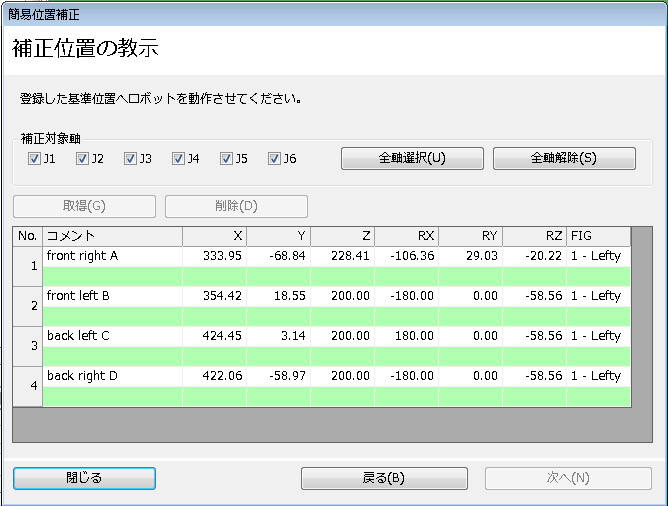The height and width of the screenshot is (506, 668).
Task: Toggle the J5 axis checkbox
Action: pos(226,159)
